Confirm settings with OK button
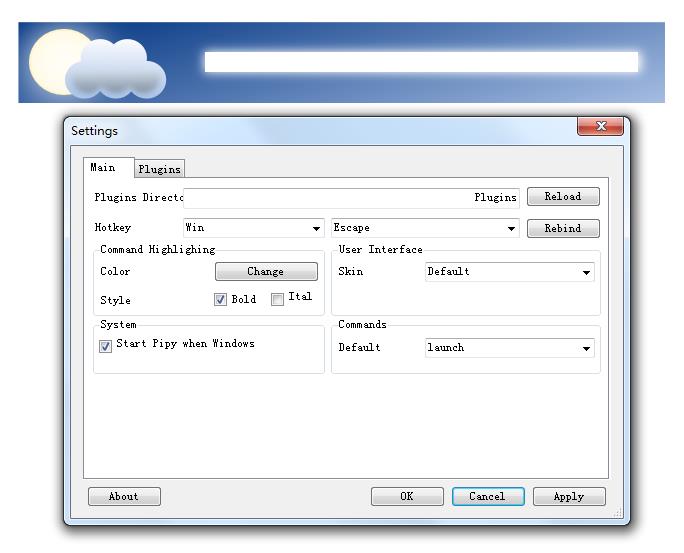 tap(407, 497)
